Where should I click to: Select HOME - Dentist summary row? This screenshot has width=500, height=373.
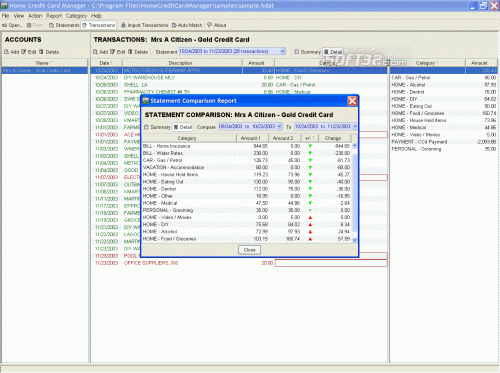point(444,92)
